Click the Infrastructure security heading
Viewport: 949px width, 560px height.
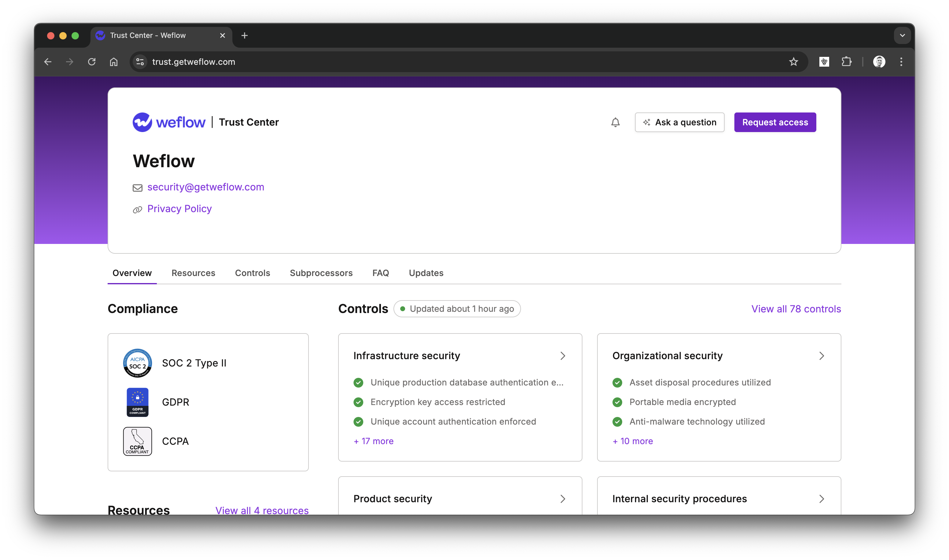[406, 356]
